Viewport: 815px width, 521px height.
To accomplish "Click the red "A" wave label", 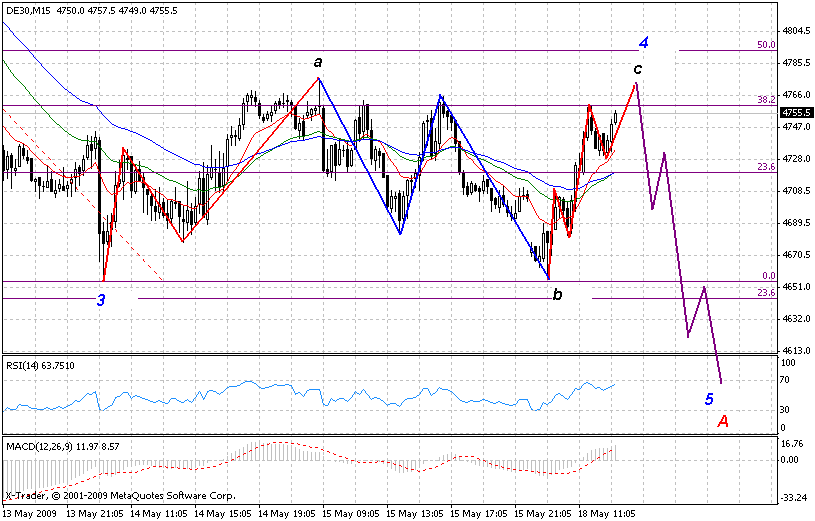I will [723, 421].
